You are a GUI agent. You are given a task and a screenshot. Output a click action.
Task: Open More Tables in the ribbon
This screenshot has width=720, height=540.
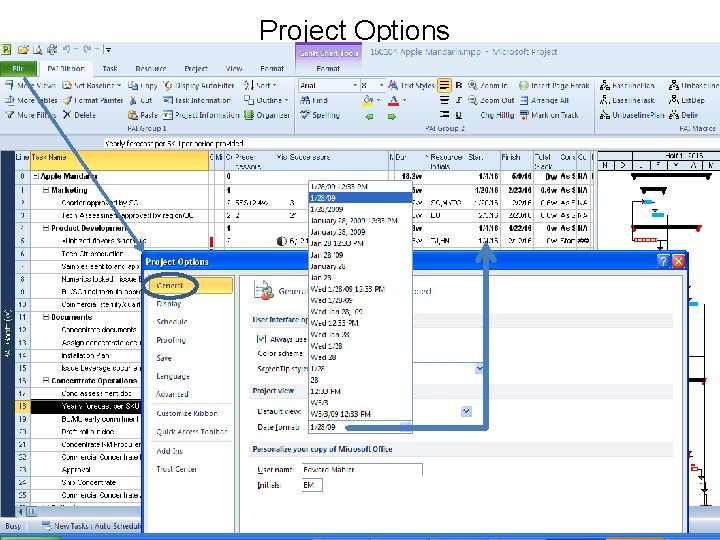31,100
